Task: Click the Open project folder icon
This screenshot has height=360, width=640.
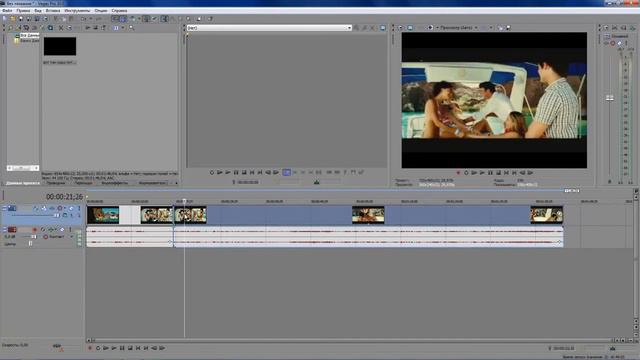Action: pyautogui.click(x=13, y=19)
